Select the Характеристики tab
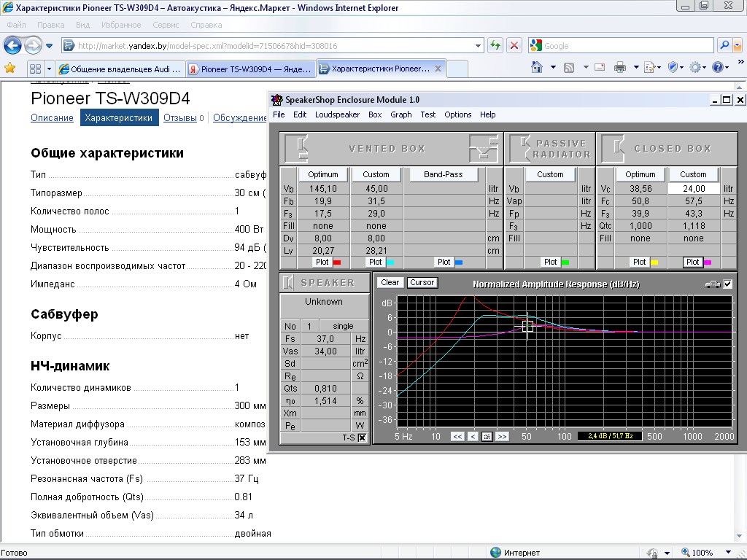This screenshot has width=747, height=560. 119,117
